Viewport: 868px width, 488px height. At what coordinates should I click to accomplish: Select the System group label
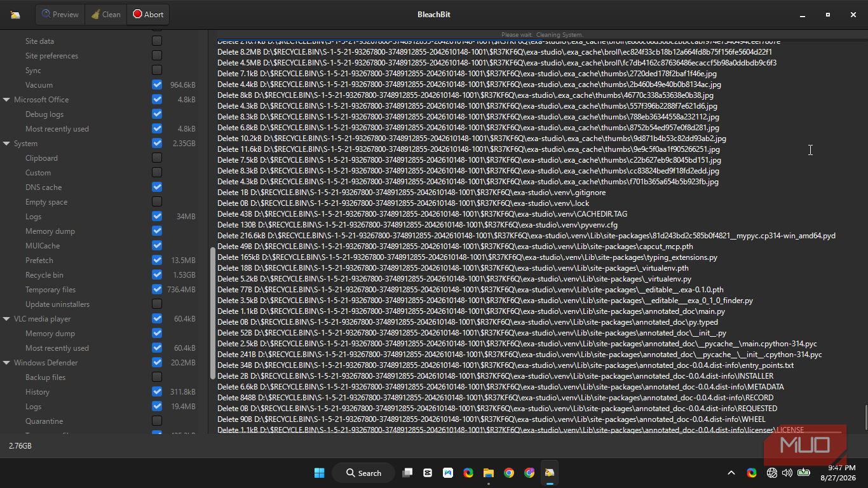coord(25,144)
